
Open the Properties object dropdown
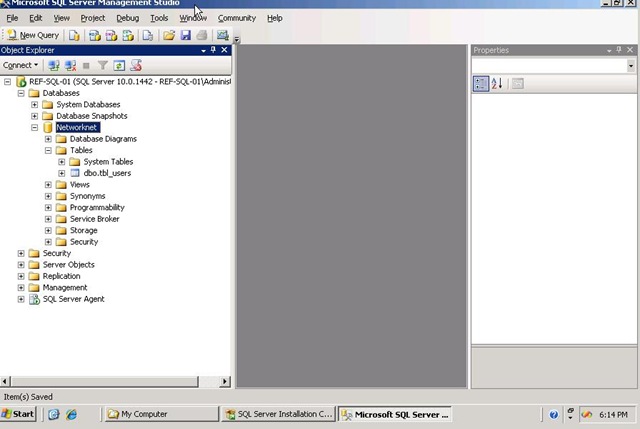click(x=631, y=66)
